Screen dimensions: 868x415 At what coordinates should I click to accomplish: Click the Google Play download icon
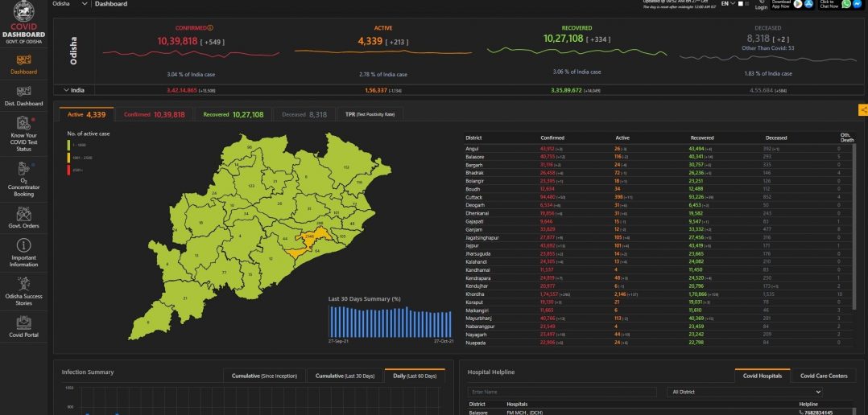click(x=798, y=4)
